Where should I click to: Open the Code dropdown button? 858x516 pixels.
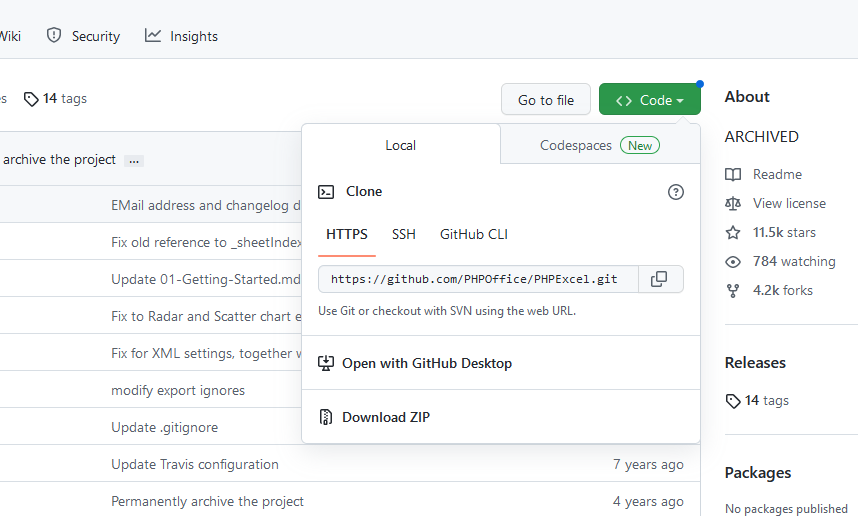click(650, 100)
